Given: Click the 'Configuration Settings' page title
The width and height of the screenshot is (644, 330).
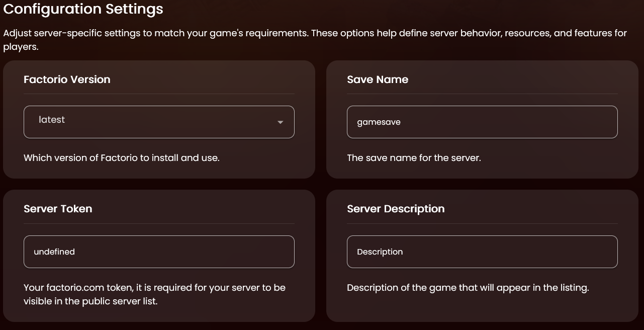Looking at the screenshot, I should pyautogui.click(x=83, y=9).
